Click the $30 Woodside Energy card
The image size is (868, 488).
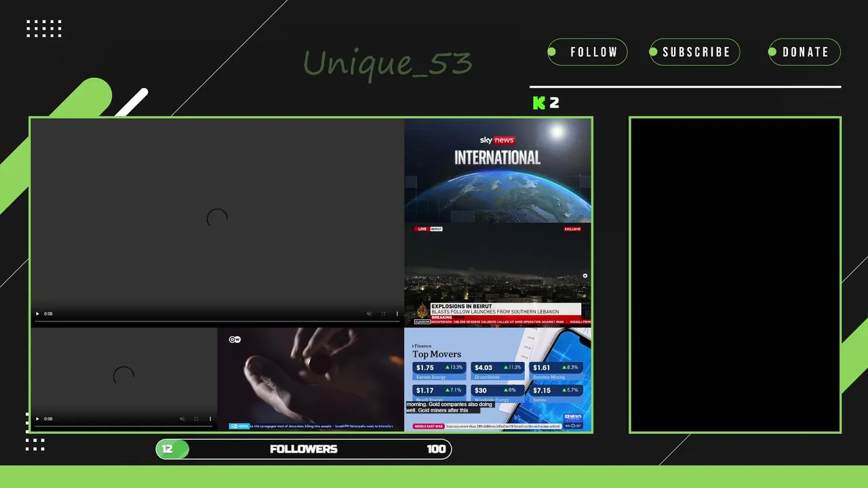pos(498,393)
